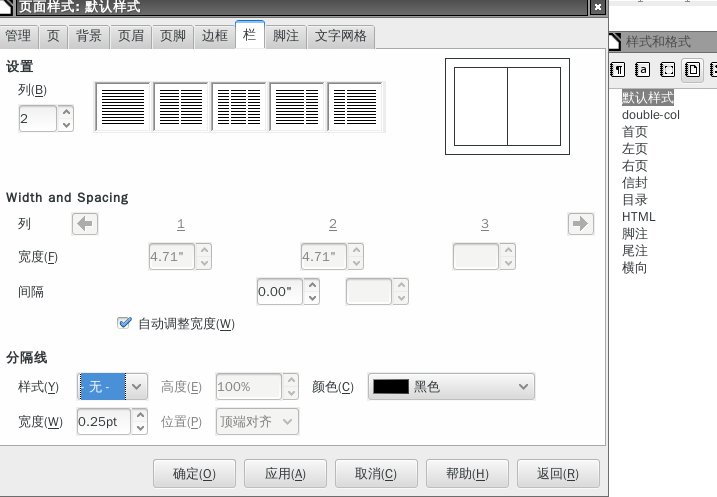The width and height of the screenshot is (717, 497).
Task: Select 信封 in the styles list
Action: click(x=635, y=183)
